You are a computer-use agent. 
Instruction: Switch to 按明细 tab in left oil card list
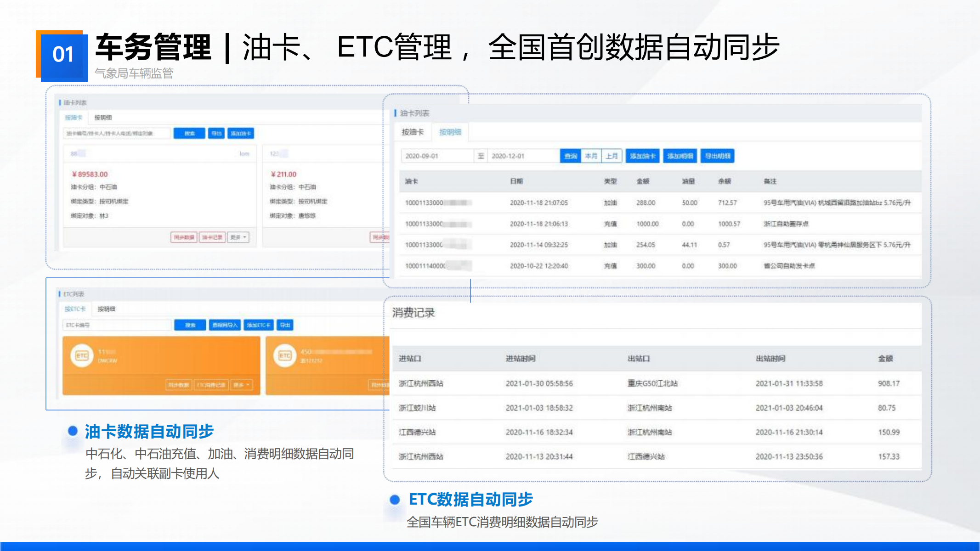tap(103, 118)
